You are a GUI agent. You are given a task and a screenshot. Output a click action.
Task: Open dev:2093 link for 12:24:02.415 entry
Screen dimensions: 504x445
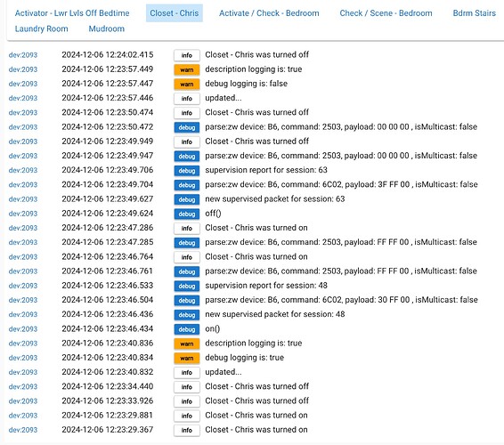(x=23, y=55)
